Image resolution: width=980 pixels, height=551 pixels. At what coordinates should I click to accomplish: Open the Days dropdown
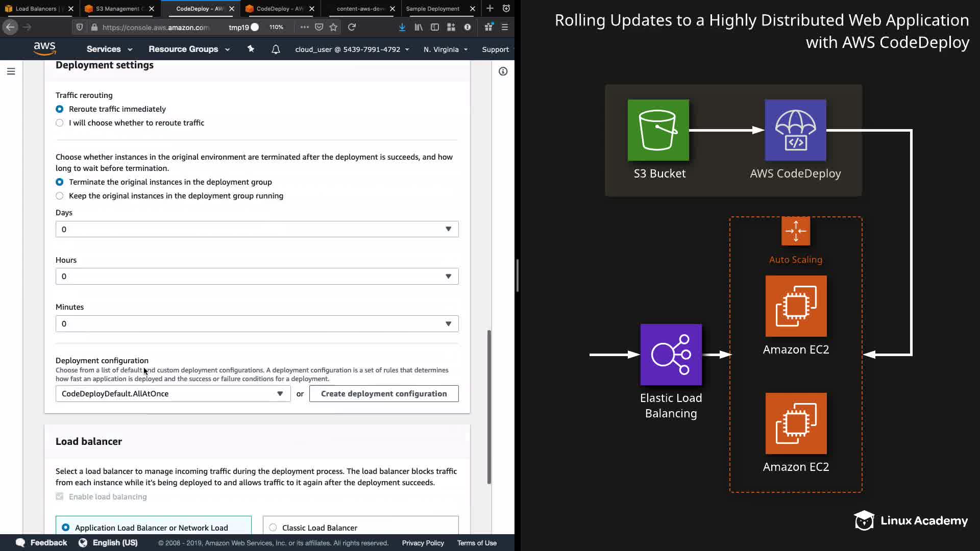[257, 229]
